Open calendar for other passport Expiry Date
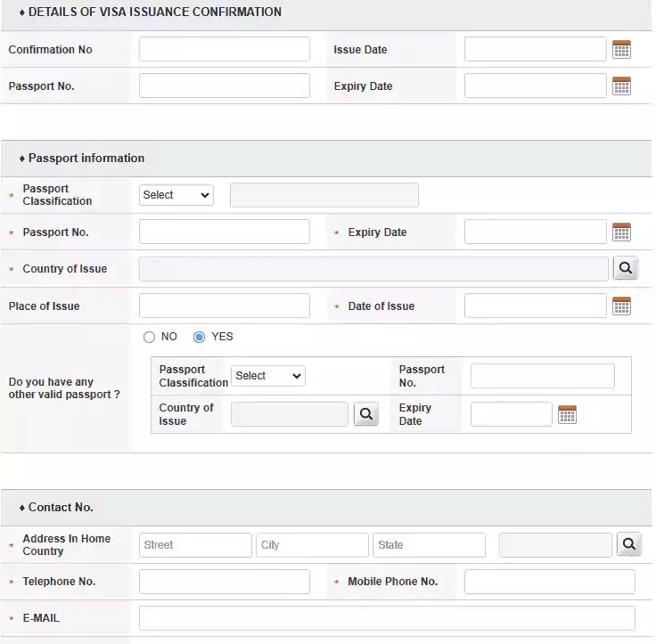This screenshot has width=656, height=644. (567, 414)
